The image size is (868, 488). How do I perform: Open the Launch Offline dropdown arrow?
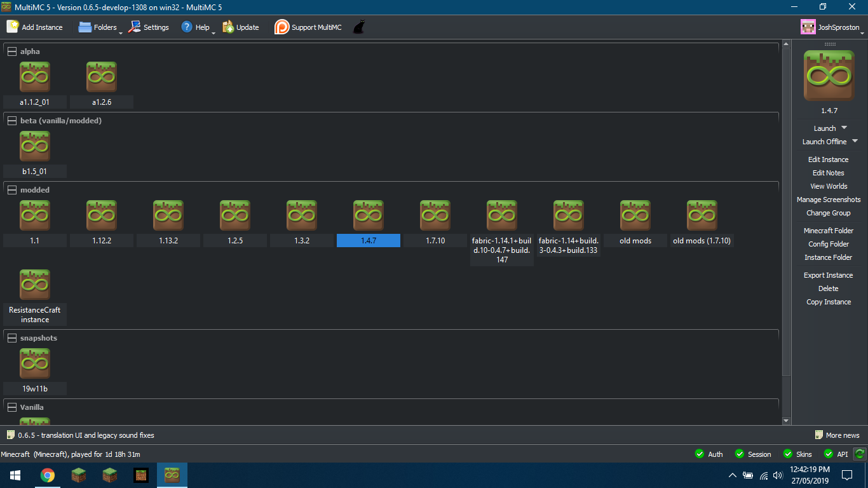pos(855,142)
